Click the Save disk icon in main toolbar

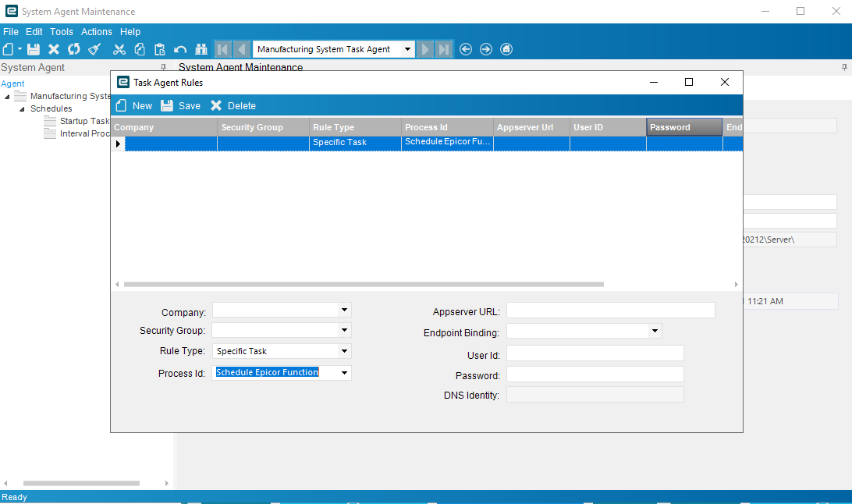[34, 49]
